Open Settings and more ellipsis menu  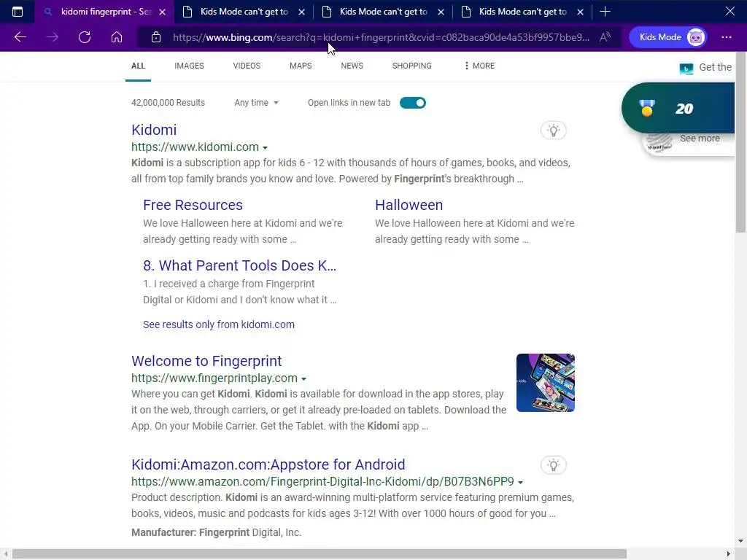[x=726, y=37]
